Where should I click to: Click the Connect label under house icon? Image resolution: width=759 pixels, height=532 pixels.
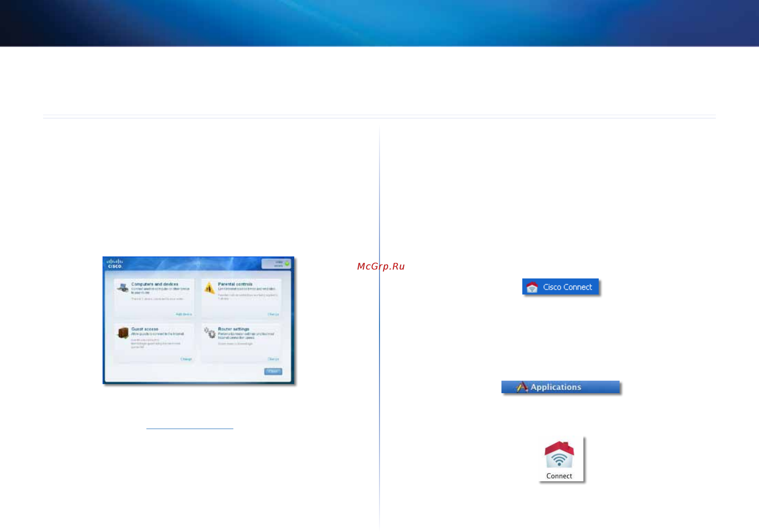click(x=559, y=476)
